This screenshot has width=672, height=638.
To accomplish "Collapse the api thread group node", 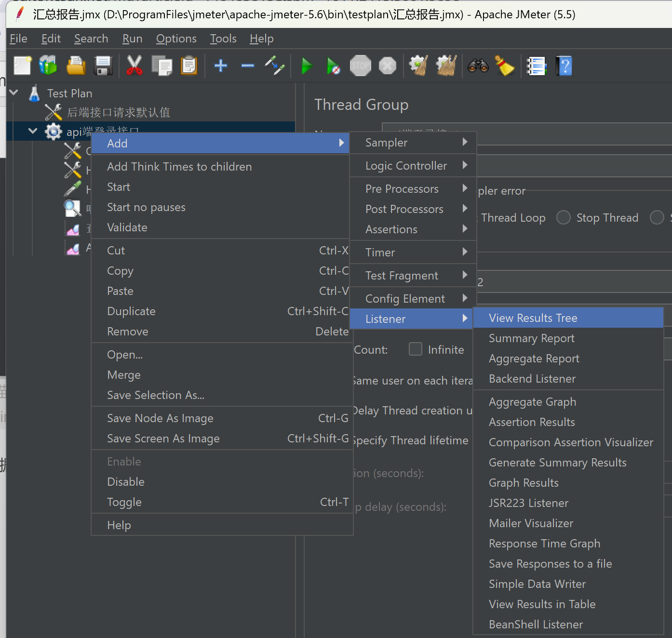I will tap(32, 131).
